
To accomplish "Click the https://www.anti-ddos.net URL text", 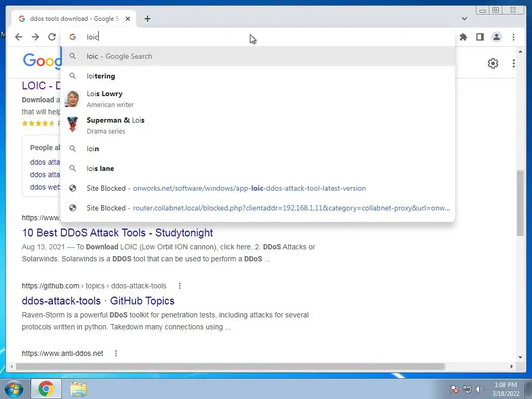I will click(x=62, y=353).
